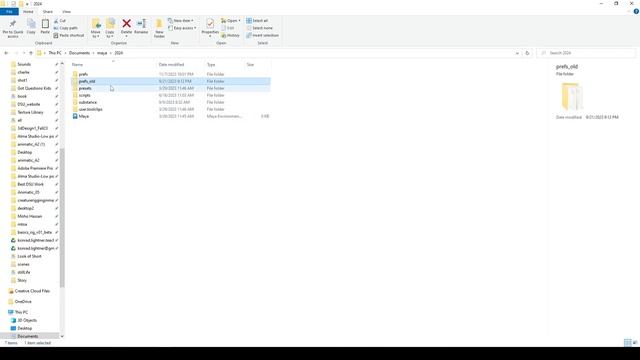The width and height of the screenshot is (640, 360).
Task: Click the Select none button
Action: pyautogui.click(x=260, y=28)
